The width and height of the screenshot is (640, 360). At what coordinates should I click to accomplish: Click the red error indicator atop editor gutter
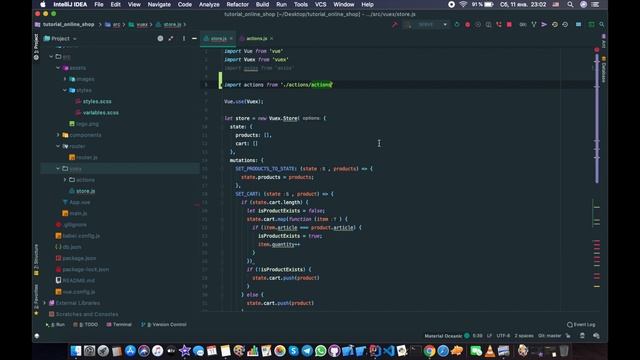597,49
